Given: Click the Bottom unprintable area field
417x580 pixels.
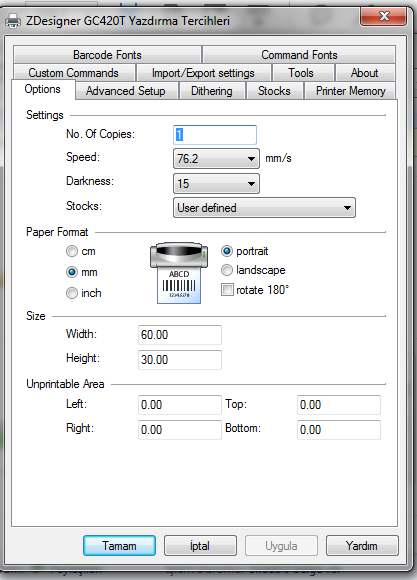Looking at the screenshot, I should pyautogui.click(x=339, y=430).
